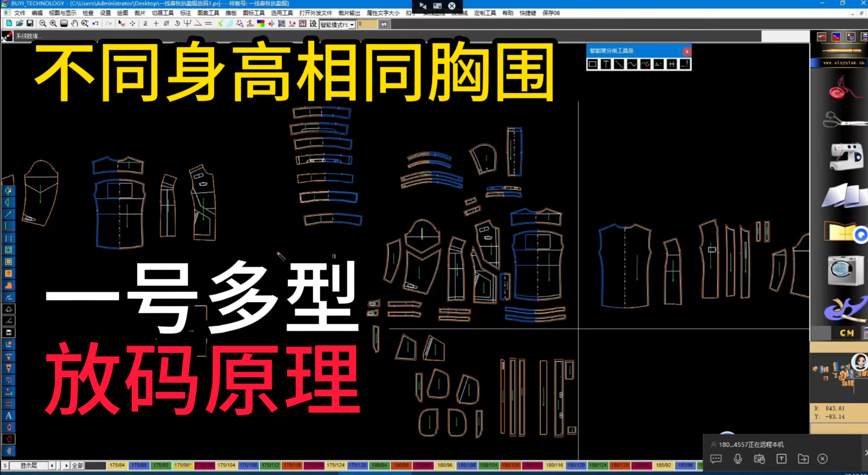Activate the color fill tool in the top toolbar
Screen dimensions: 868x475
(261, 24)
